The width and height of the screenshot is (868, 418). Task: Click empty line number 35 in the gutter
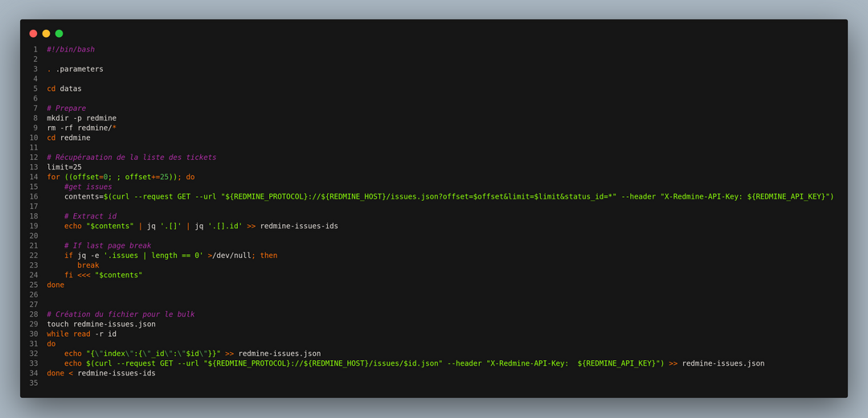click(34, 383)
